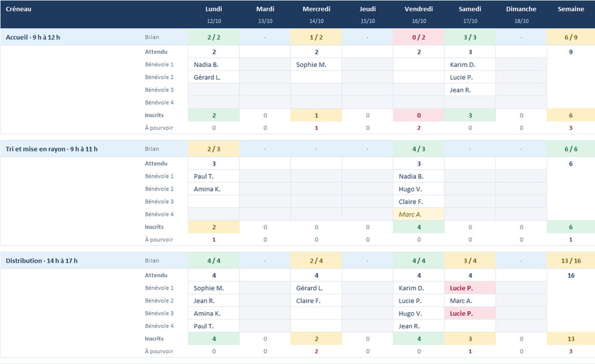Image resolution: width=595 pixels, height=364 pixels.
Task: Click Sophie M. in Accueil on Mercredi
Action: (317, 64)
